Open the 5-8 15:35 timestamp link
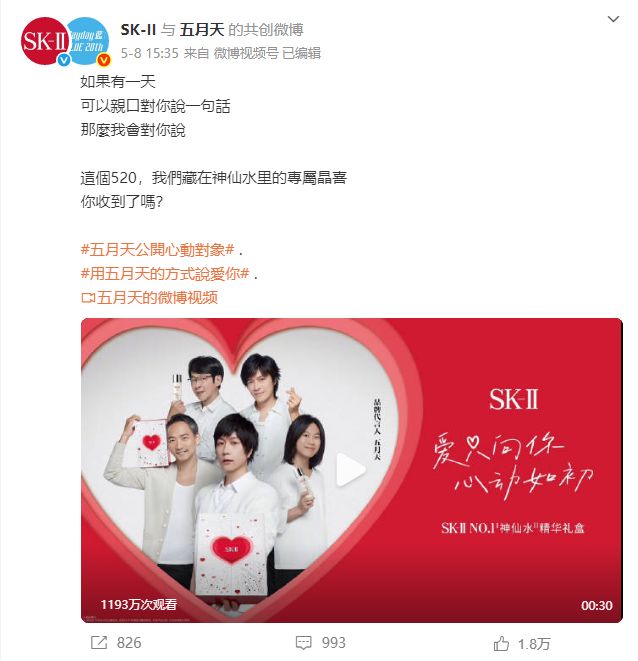This screenshot has width=638, height=661. tap(150, 53)
